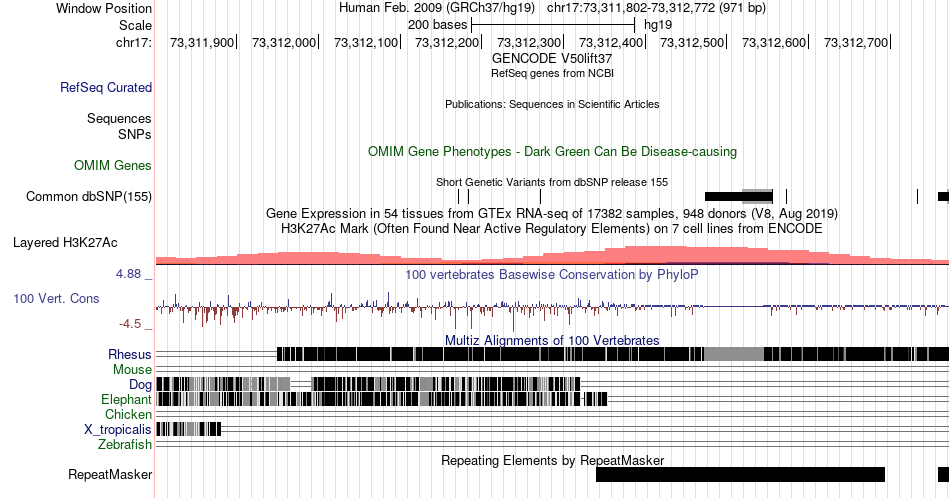Click the RefSeq Curated track label
950x498 pixels.
[105, 87]
